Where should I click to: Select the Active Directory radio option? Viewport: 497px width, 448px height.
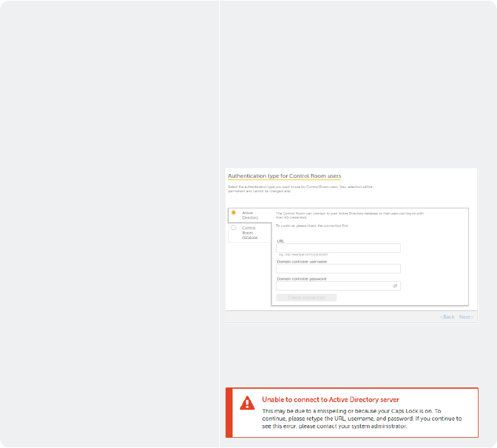click(234, 213)
